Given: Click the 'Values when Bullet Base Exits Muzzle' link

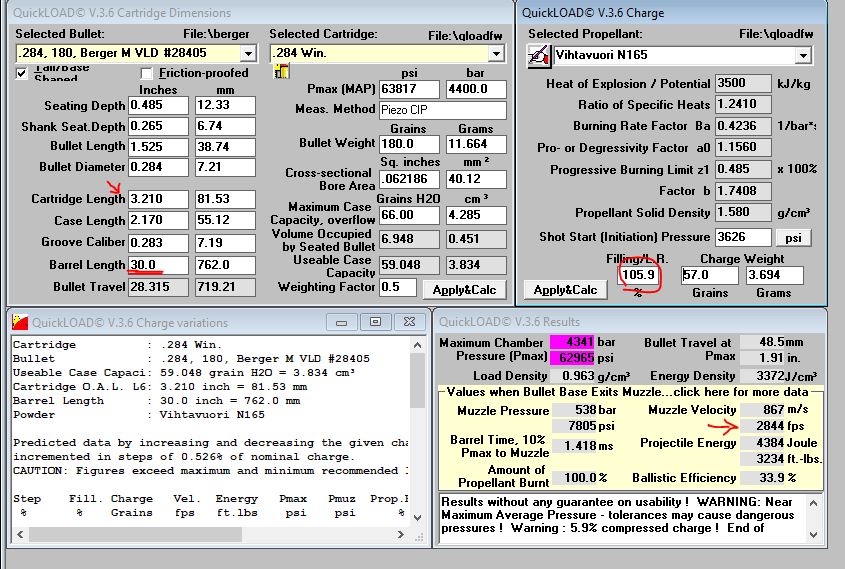Looking at the screenshot, I should 629,392.
